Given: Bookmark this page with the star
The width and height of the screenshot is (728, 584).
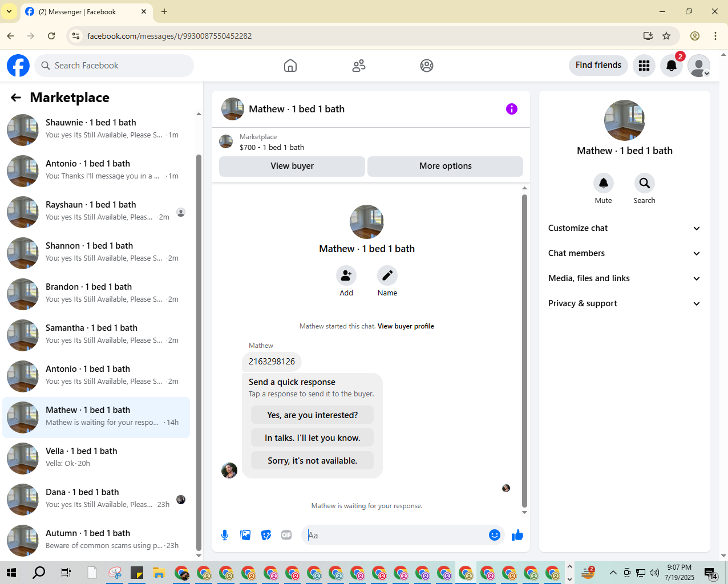Looking at the screenshot, I should tap(666, 36).
